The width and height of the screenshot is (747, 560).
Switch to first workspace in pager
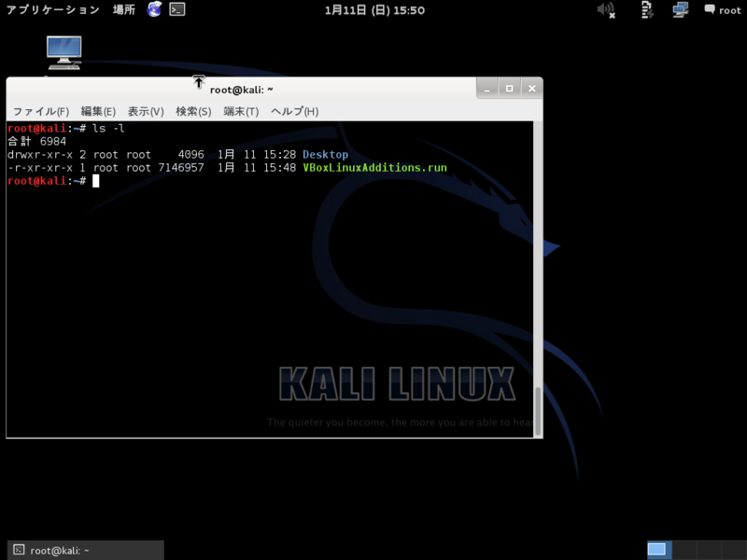[x=659, y=550]
